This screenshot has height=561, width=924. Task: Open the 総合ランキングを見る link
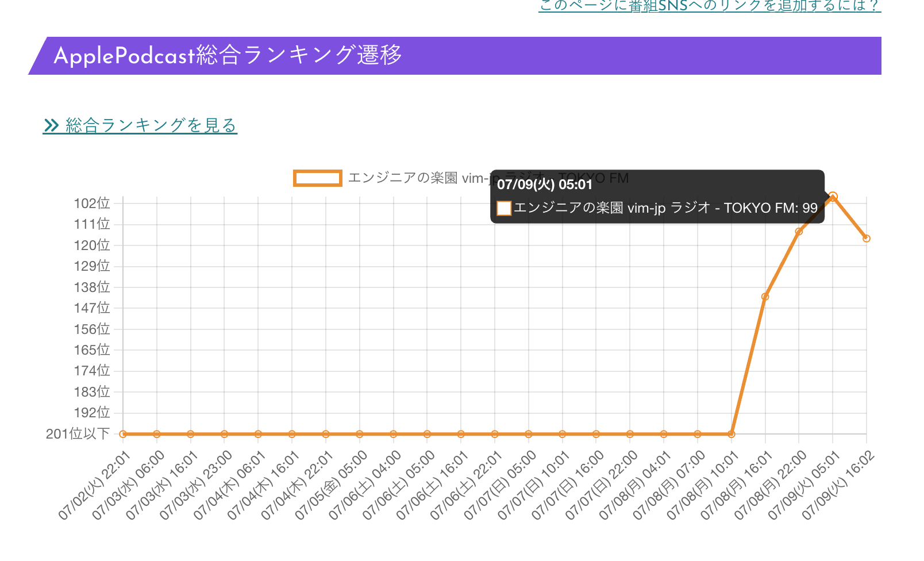pyautogui.click(x=151, y=125)
